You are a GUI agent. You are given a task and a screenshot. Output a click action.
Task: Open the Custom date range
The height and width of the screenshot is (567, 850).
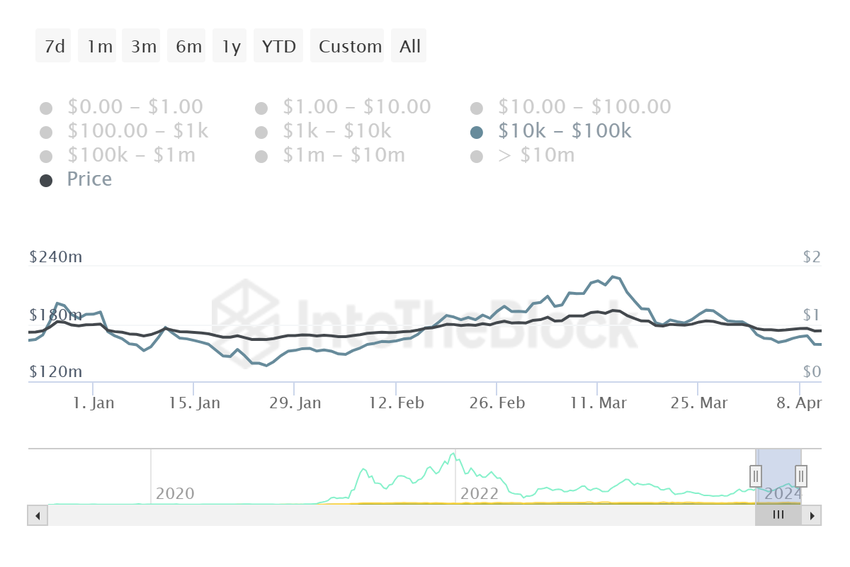click(x=350, y=46)
